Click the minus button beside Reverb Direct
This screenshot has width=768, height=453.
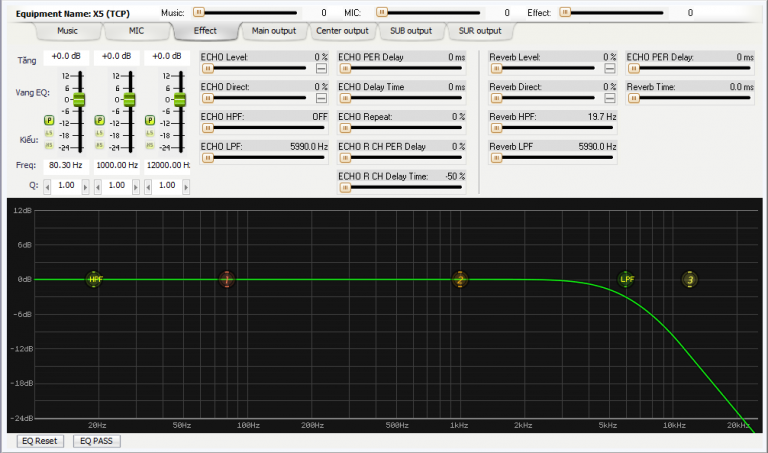coord(610,98)
